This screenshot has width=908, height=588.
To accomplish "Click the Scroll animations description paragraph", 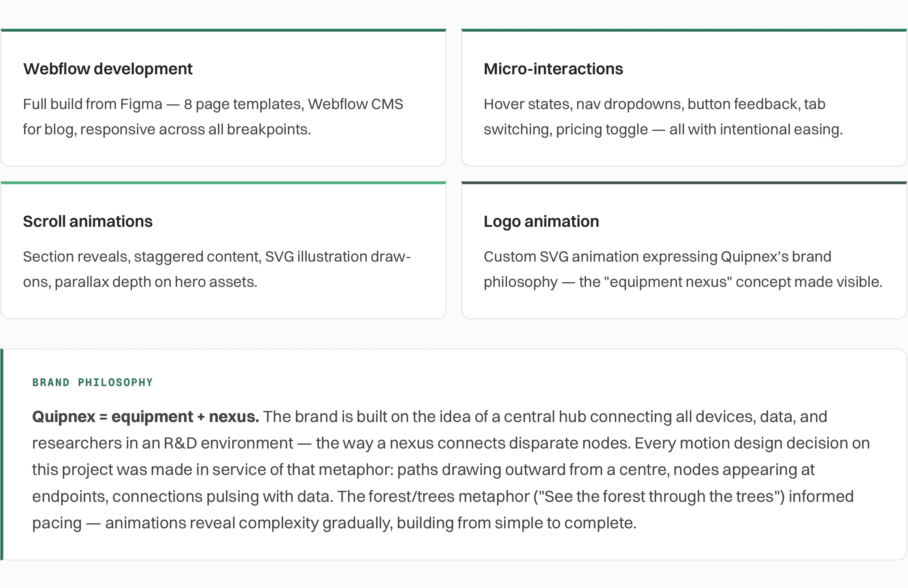I will pyautogui.click(x=217, y=269).
